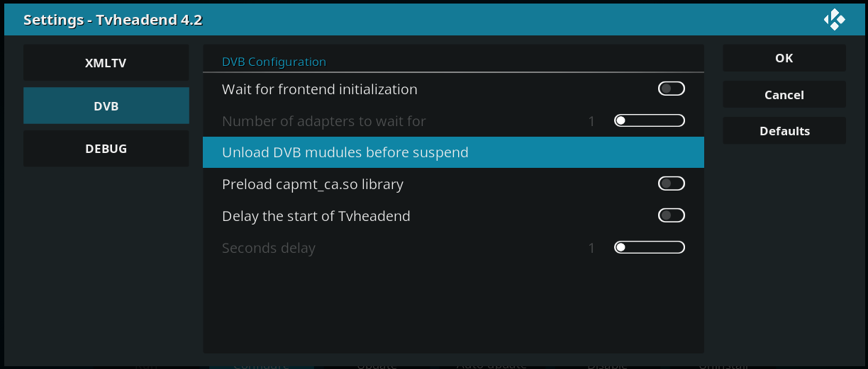Switch to the DEBUG settings category
The width and height of the screenshot is (868, 369).
(x=106, y=149)
